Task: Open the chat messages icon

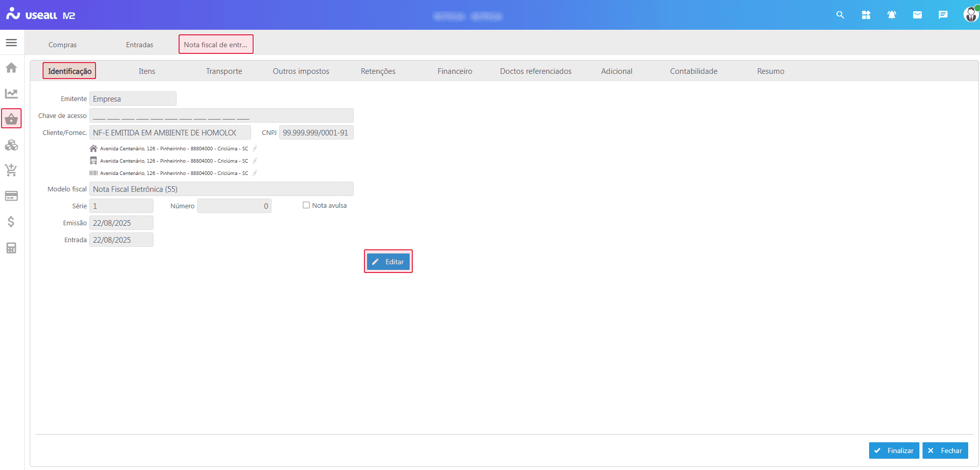Action: point(943,15)
